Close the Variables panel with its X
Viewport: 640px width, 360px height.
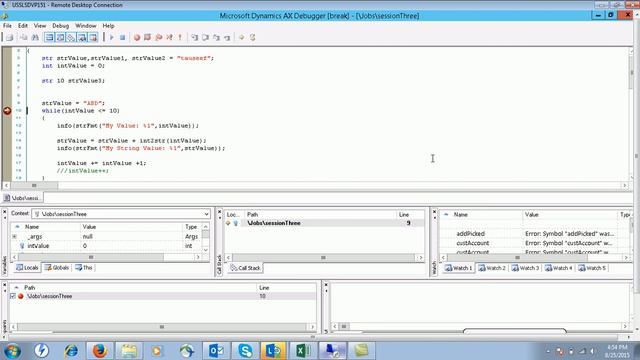click(5, 213)
